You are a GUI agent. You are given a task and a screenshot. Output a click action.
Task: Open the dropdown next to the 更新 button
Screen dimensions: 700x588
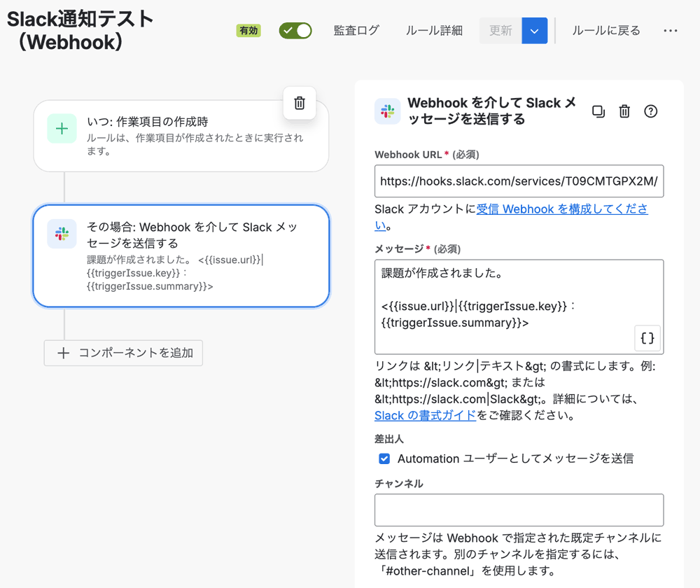pos(534,30)
